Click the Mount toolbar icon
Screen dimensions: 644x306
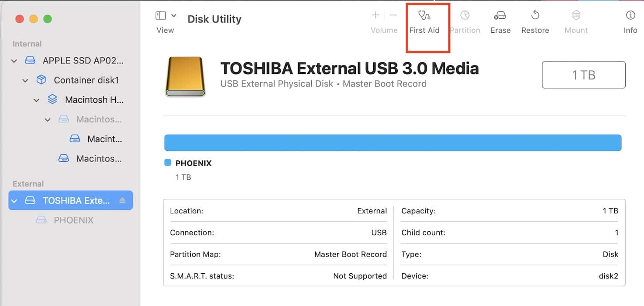pyautogui.click(x=576, y=17)
